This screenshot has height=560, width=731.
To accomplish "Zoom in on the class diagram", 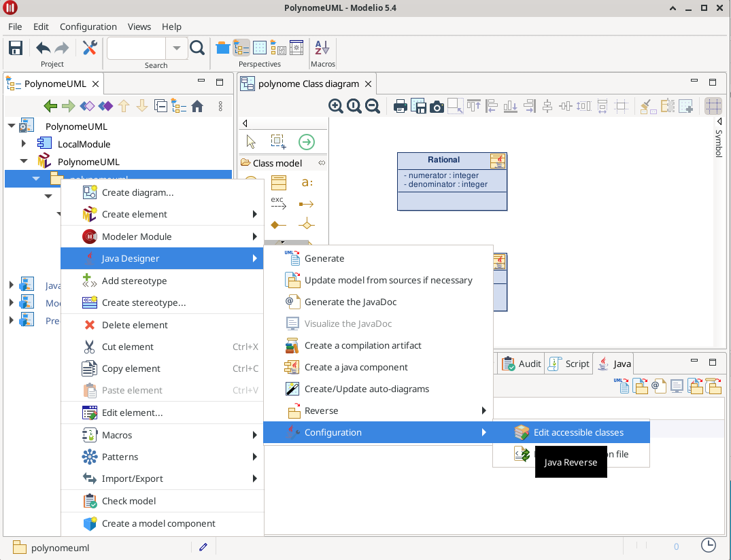I will point(336,106).
